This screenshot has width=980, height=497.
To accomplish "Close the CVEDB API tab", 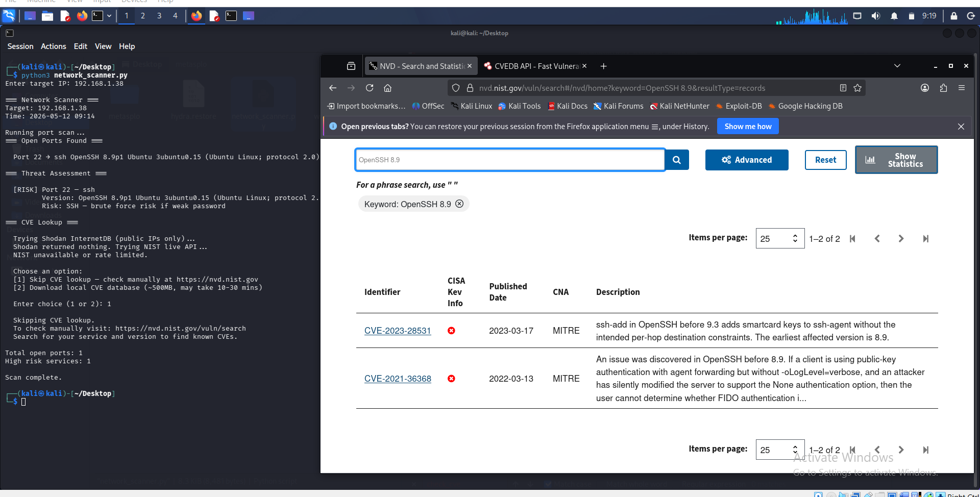I will [584, 66].
